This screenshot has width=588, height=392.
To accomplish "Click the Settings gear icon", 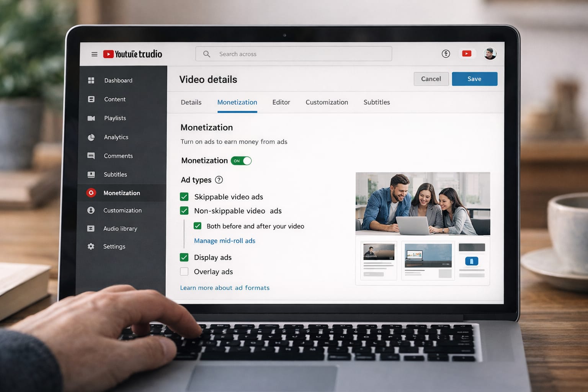I will 91,247.
